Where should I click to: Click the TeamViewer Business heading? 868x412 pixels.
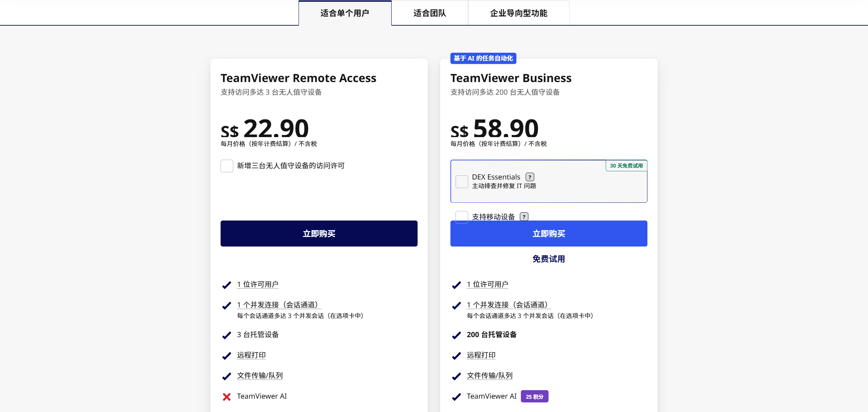click(x=511, y=78)
